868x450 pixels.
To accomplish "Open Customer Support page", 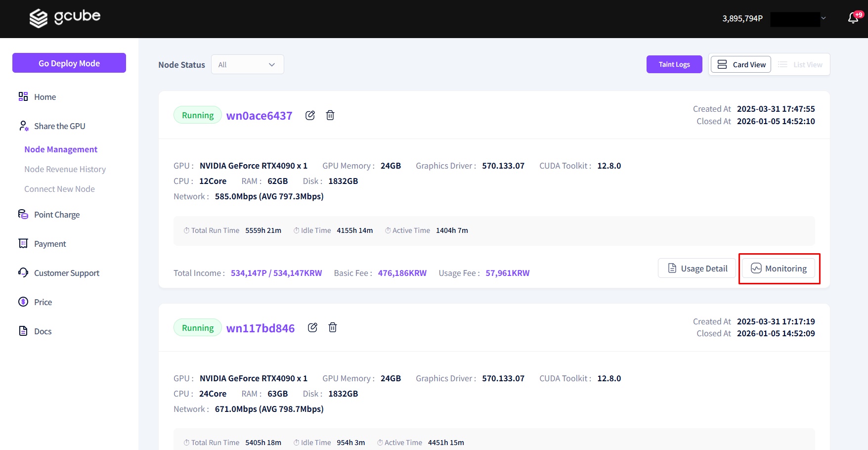I will tap(66, 273).
